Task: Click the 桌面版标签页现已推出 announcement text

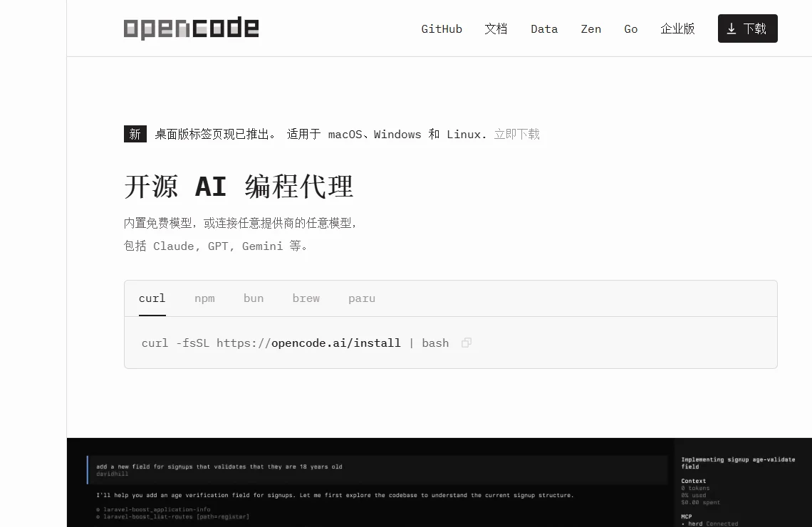Action: [x=215, y=135]
